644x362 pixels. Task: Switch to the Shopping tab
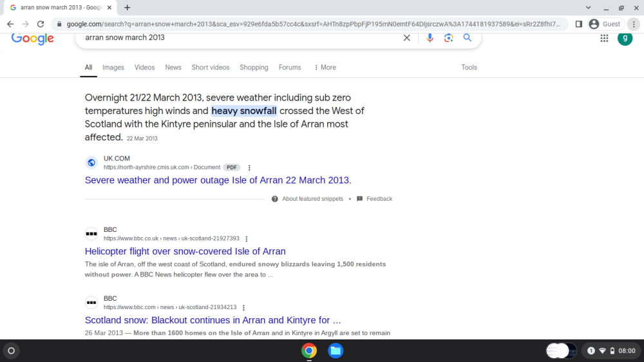click(254, 68)
